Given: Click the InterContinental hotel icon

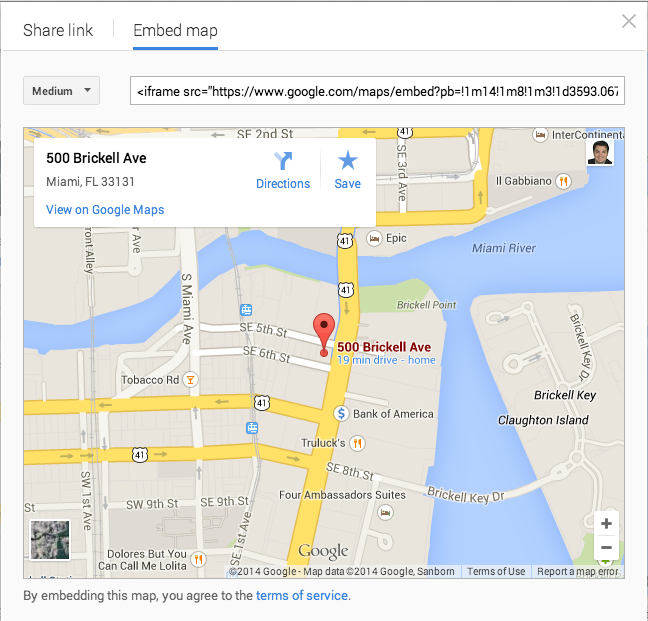Looking at the screenshot, I should tap(540, 135).
